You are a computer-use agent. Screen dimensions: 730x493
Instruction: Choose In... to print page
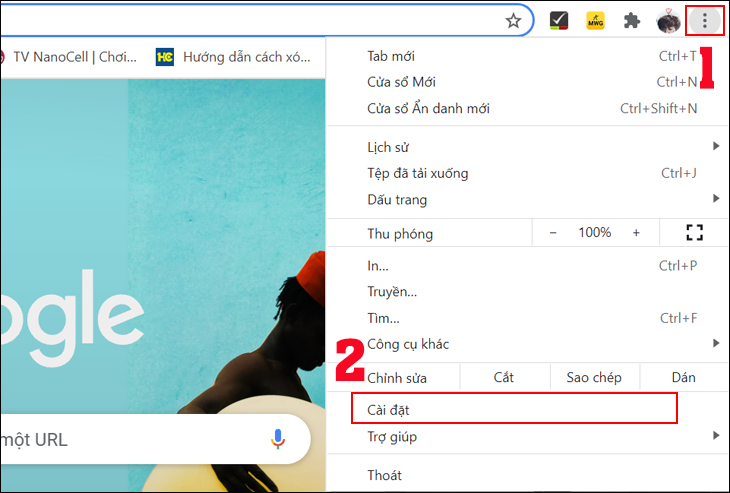click(x=528, y=265)
